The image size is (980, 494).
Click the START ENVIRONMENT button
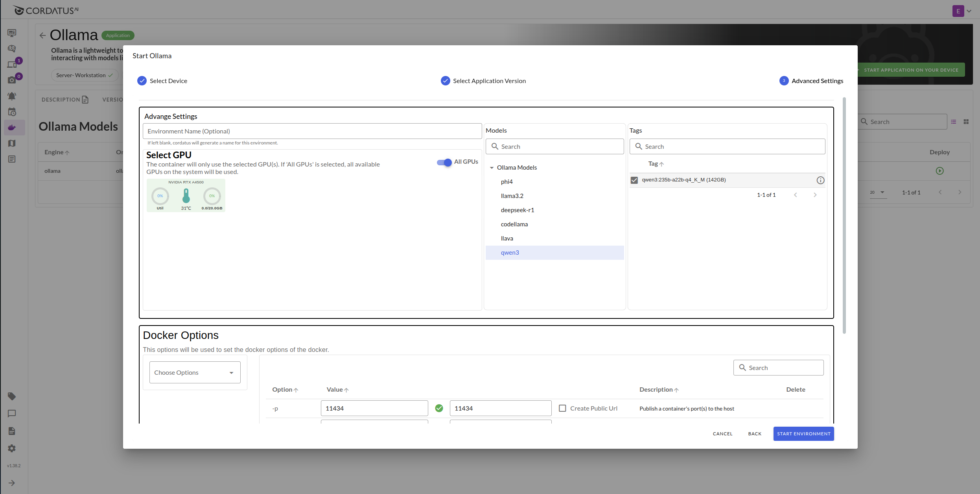pyautogui.click(x=803, y=434)
